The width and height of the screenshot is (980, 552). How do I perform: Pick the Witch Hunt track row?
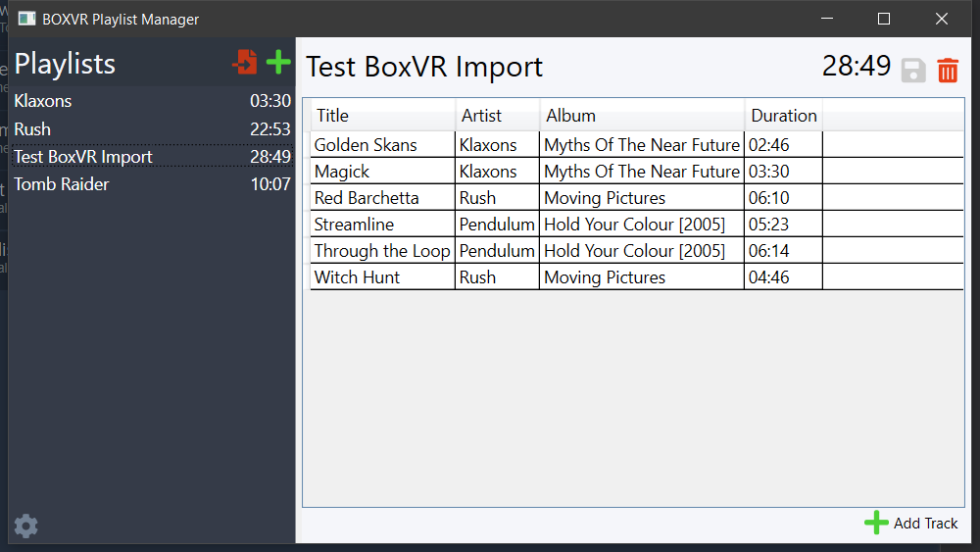(636, 276)
